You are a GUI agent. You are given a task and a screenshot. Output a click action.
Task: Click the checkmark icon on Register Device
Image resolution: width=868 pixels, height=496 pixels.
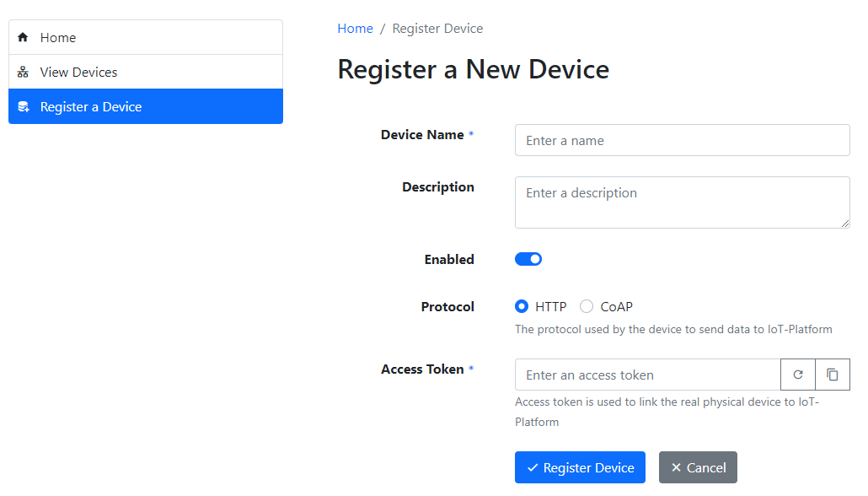click(x=533, y=468)
